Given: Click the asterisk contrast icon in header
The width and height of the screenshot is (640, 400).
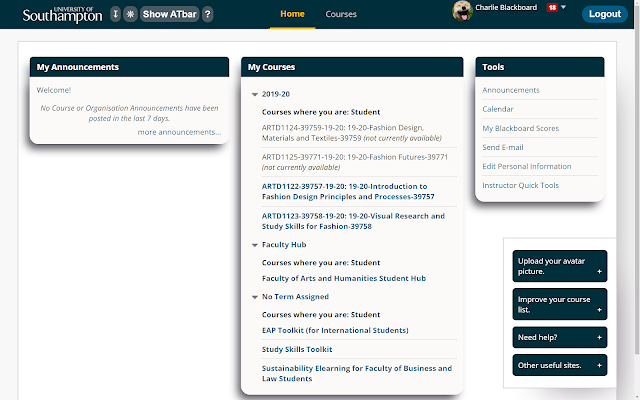Looking at the screenshot, I should click(x=130, y=14).
